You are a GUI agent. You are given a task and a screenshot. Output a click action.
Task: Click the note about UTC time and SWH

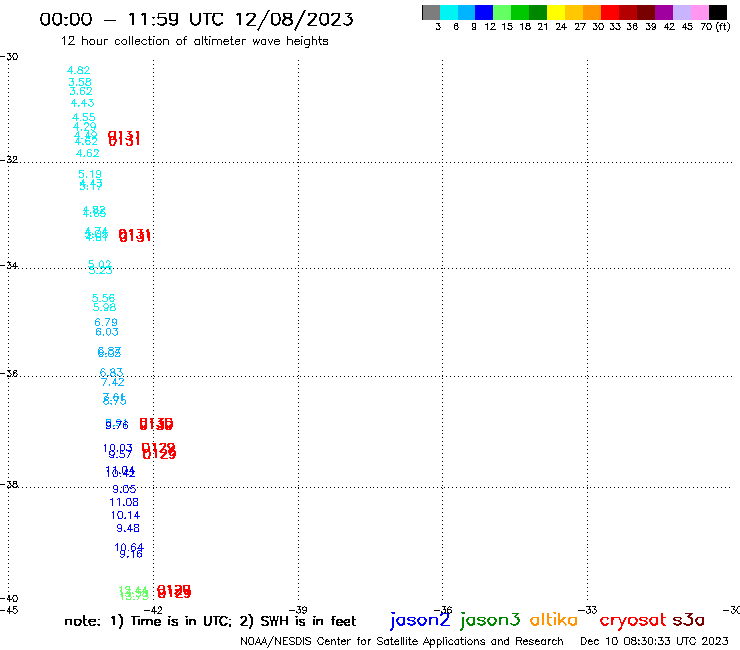click(210, 621)
